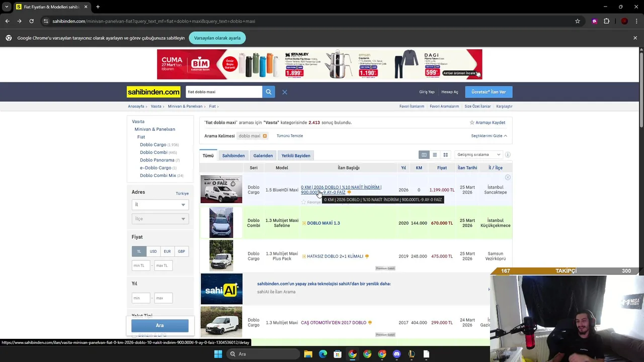Click Varsayılan olarak ayarla button
Screen dimensions: 644x362
click(x=217, y=38)
